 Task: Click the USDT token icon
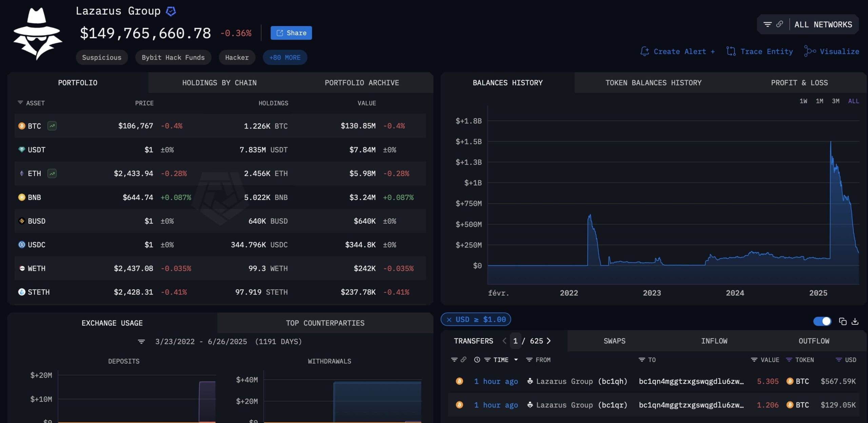[x=22, y=149]
